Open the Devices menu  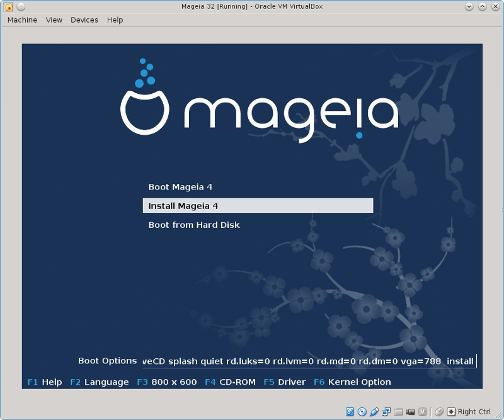pyautogui.click(x=84, y=20)
